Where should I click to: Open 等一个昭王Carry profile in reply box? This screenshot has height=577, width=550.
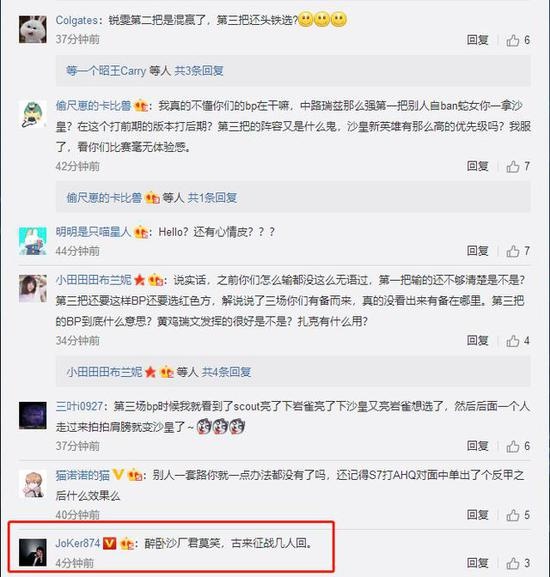(106, 71)
